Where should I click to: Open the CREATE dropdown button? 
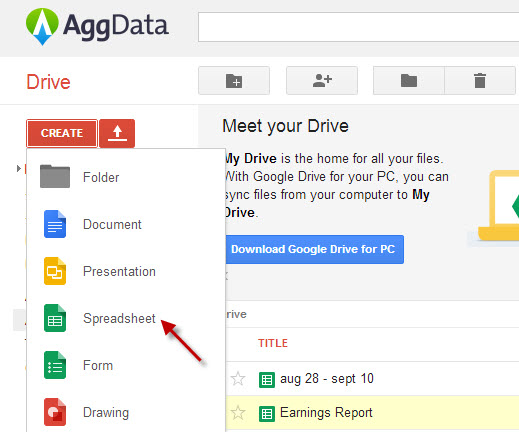tap(62, 133)
